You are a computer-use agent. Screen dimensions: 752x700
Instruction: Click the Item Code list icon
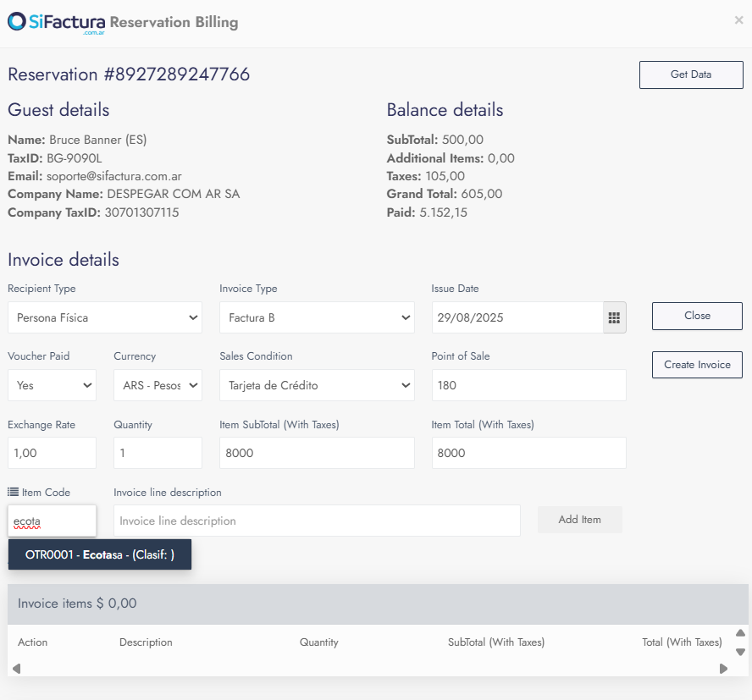coord(13,492)
